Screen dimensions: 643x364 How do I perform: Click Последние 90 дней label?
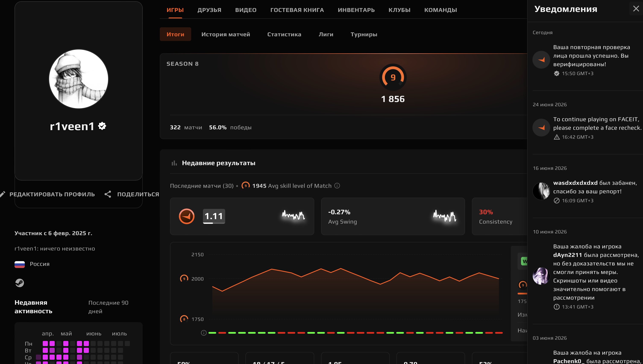(108, 307)
